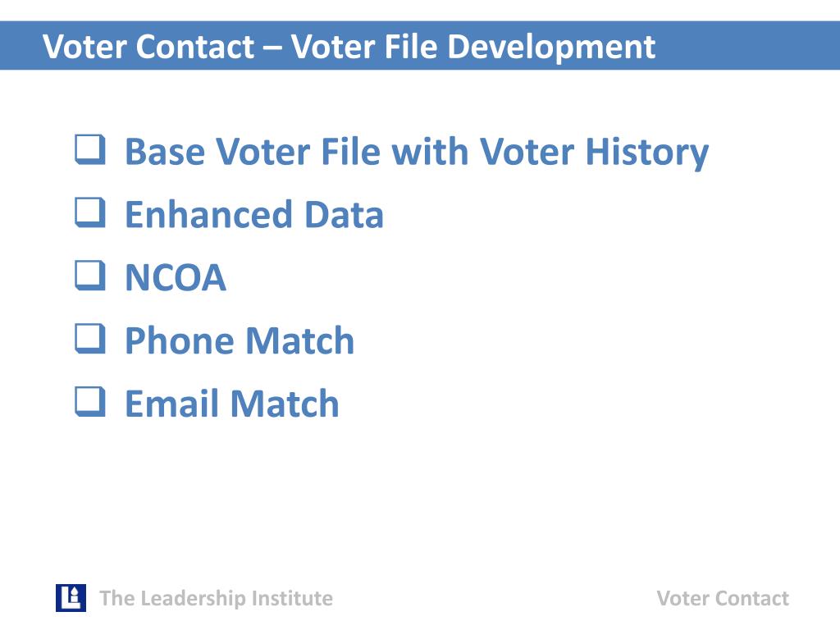Select the Base Voter File with Voter History text
The width and height of the screenshot is (840, 630).
pyautogui.click(x=417, y=153)
